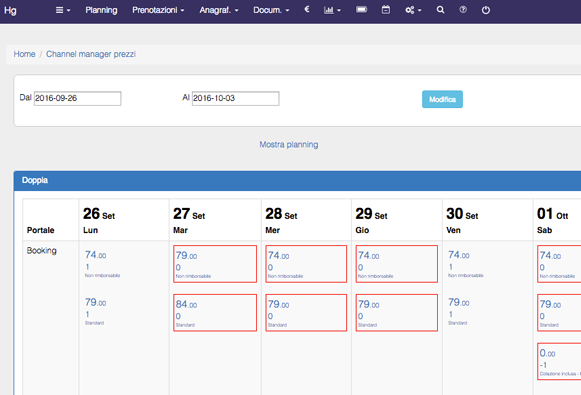Click 84.00 Standard price on 27 Set
This screenshot has height=395, width=581.
[215, 313]
